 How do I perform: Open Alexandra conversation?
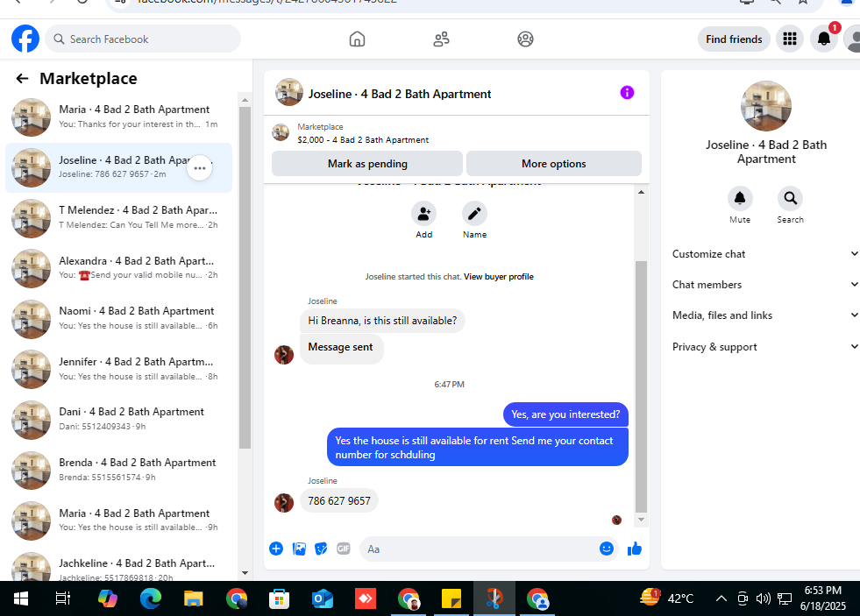click(119, 268)
